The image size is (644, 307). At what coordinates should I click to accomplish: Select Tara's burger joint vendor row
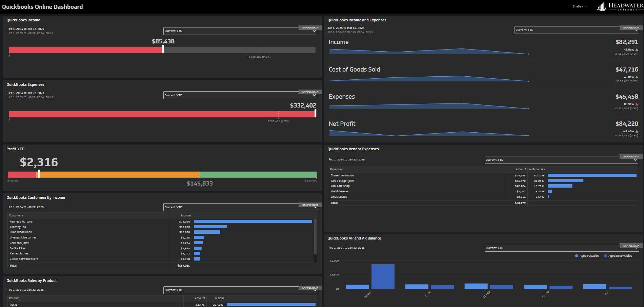point(483,181)
